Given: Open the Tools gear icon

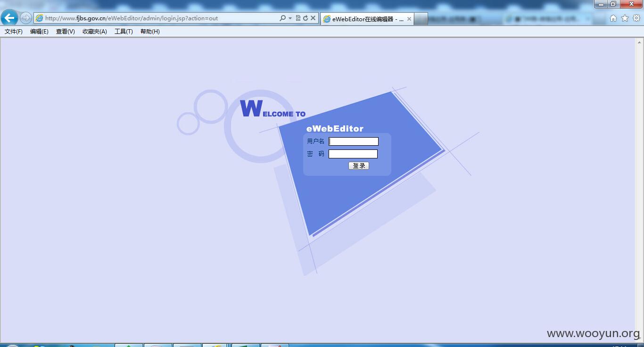Looking at the screenshot, I should pos(636,18).
